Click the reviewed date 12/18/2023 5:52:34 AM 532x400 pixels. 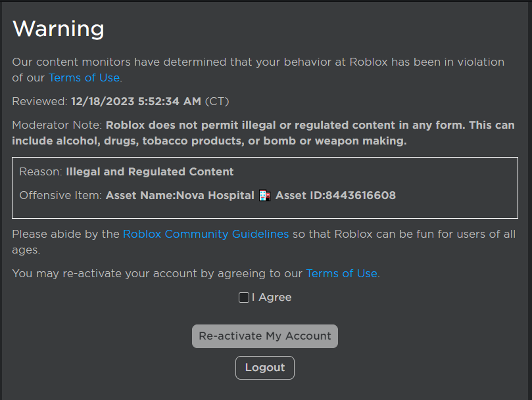tap(136, 102)
